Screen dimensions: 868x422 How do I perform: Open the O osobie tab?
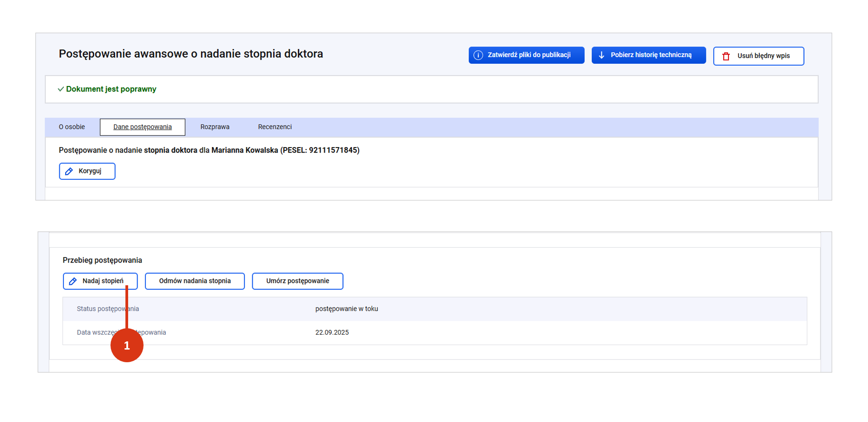pos(72,127)
